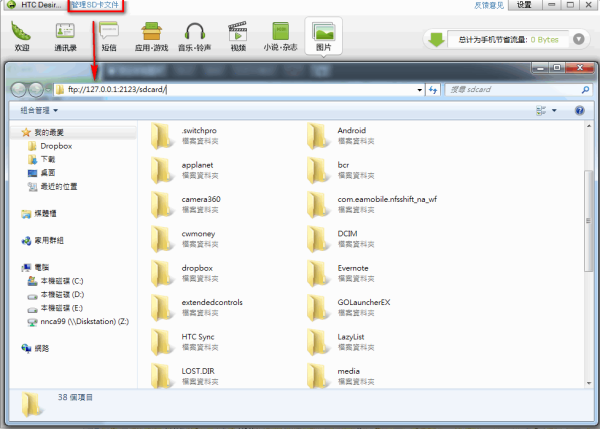This screenshot has width=600, height=429.
Task: Open the 欢迎 welcome pea pod icon
Action: tap(21, 31)
